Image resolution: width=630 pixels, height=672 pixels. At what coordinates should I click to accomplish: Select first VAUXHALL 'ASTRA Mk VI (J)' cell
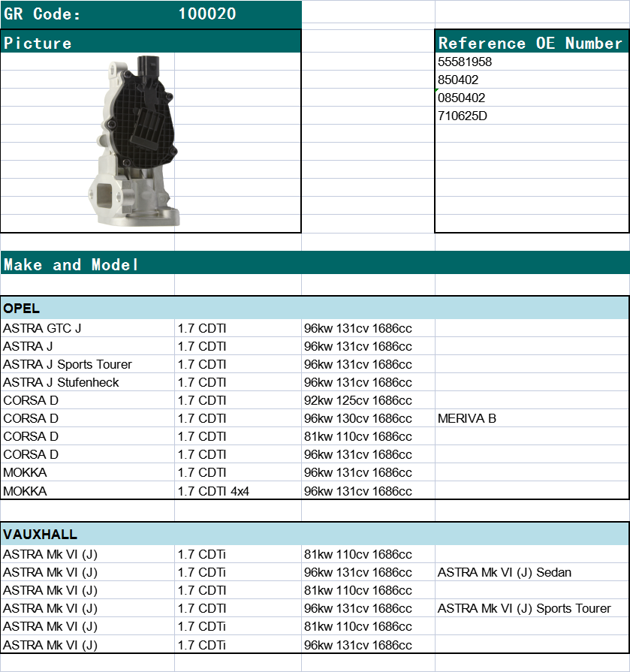tap(87, 554)
